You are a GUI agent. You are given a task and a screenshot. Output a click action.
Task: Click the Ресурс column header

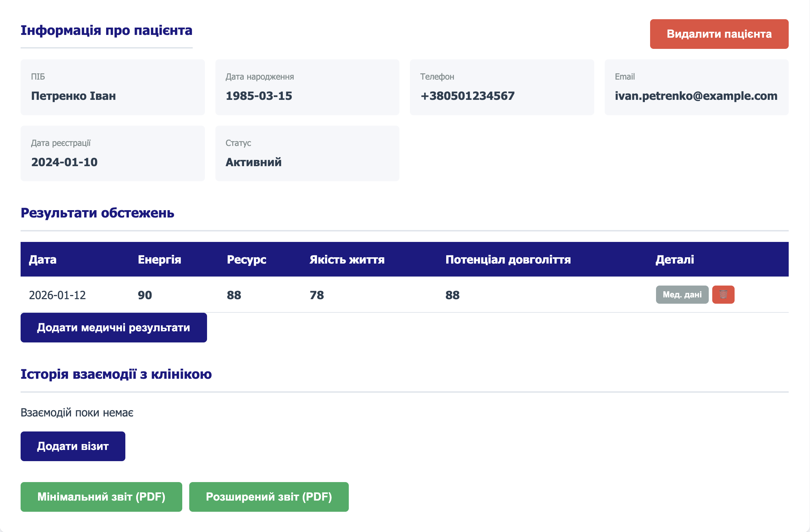246,259
